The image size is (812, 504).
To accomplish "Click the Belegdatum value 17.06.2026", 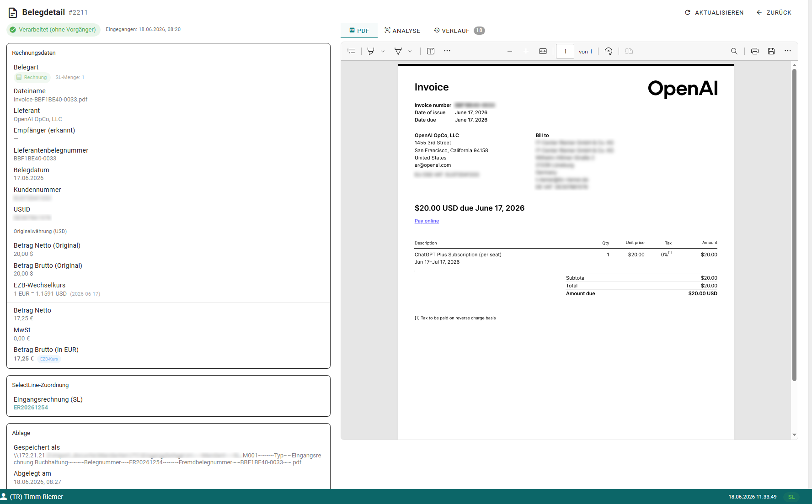I will click(28, 178).
